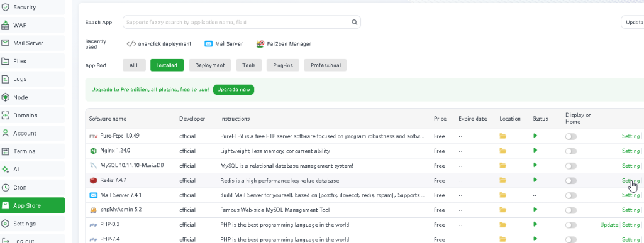Image resolution: width=644 pixels, height=243 pixels.
Task: Click the PHP-8.3 status play icon
Action: click(535, 224)
